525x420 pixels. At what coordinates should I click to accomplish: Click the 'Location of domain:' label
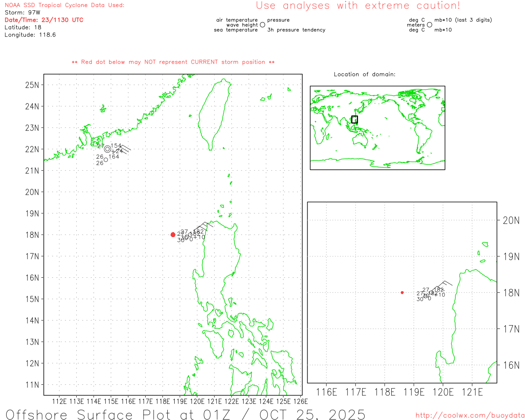(364, 74)
